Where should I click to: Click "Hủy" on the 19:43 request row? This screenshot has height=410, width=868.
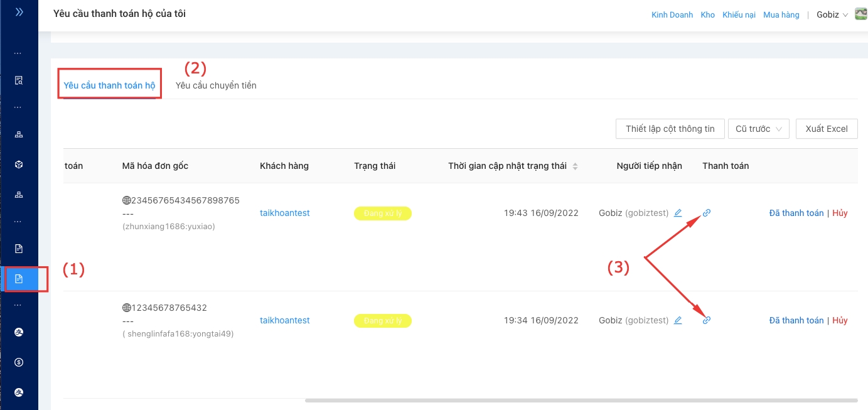(x=840, y=213)
